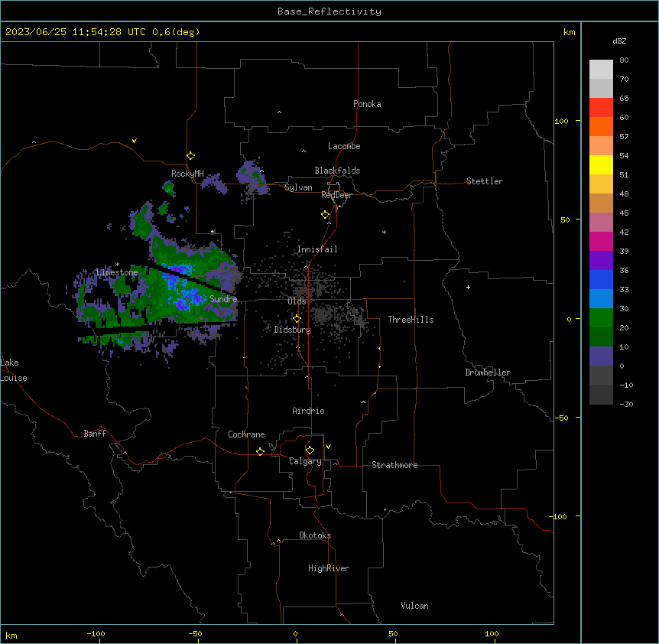
Task: Select the light gray 70-80 dBZ swatch
Action: (601, 70)
